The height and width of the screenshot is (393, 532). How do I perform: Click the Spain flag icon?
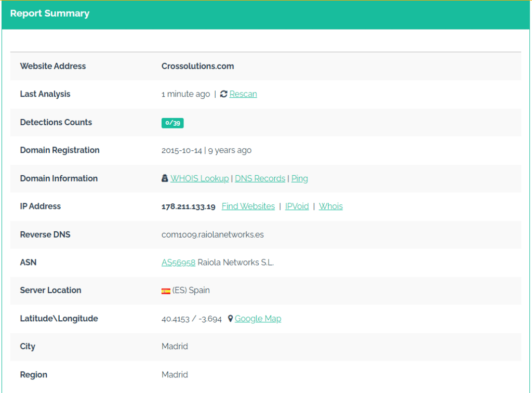pos(166,291)
